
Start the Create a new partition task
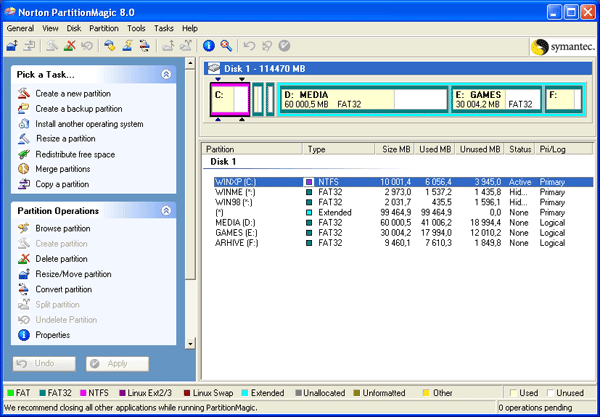point(64,93)
